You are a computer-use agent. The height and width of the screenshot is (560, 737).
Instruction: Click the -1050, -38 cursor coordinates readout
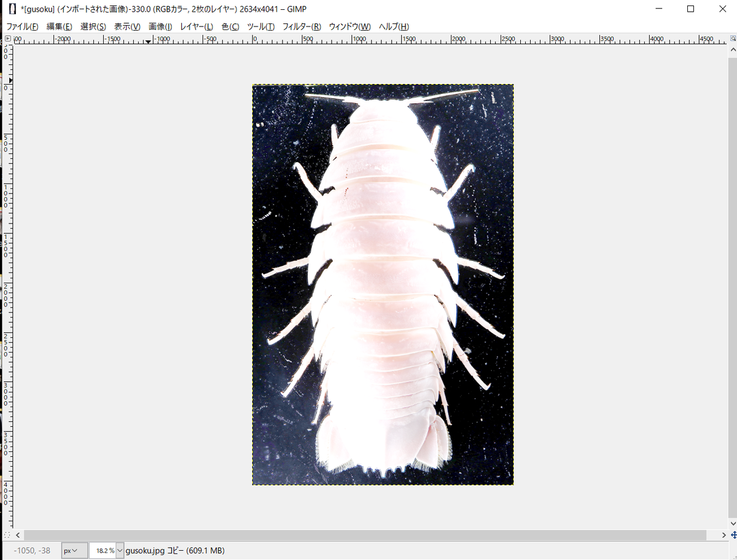click(x=32, y=551)
